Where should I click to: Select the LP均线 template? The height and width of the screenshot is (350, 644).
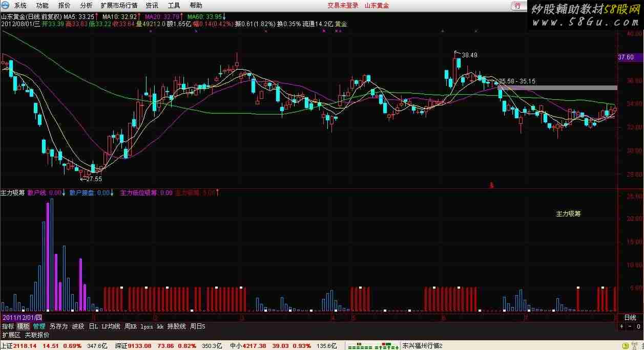[x=111, y=326]
